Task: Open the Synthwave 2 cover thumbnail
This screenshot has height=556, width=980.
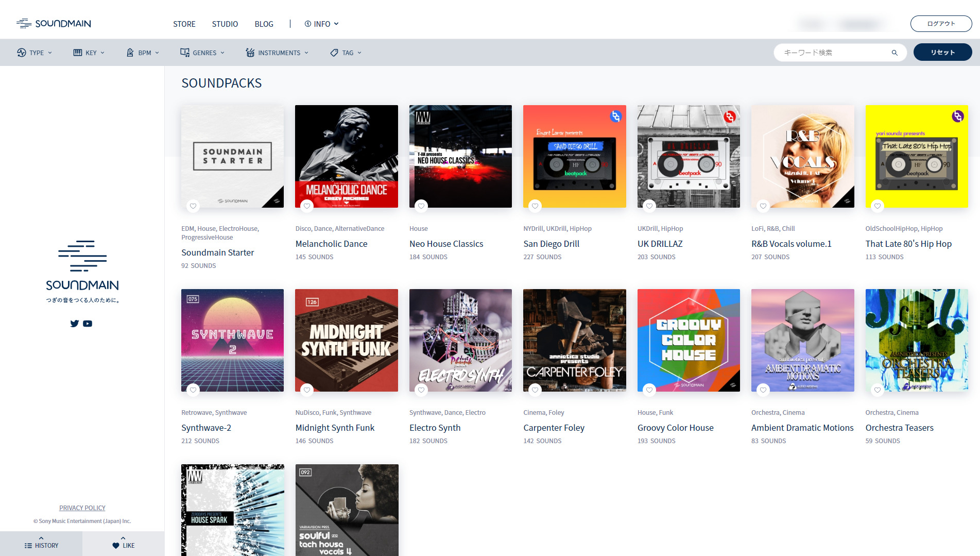Action: [232, 340]
